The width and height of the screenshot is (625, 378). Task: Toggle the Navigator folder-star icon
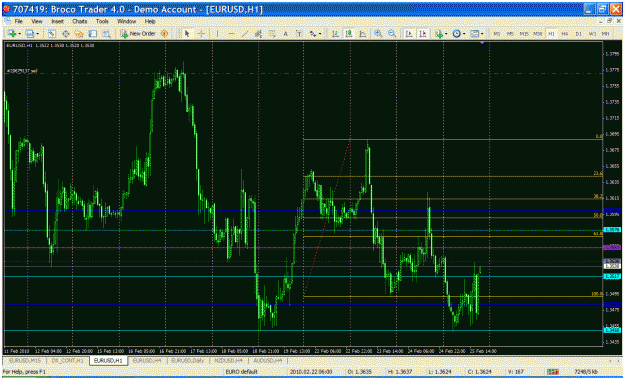click(79, 34)
